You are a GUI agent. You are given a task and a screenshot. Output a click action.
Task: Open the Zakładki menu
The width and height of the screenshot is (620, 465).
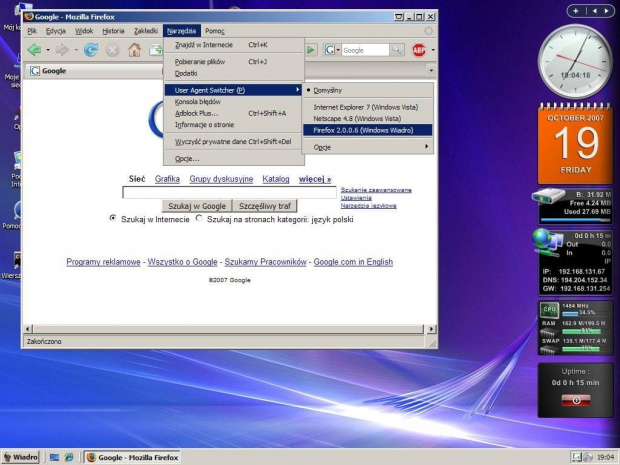coord(146,31)
